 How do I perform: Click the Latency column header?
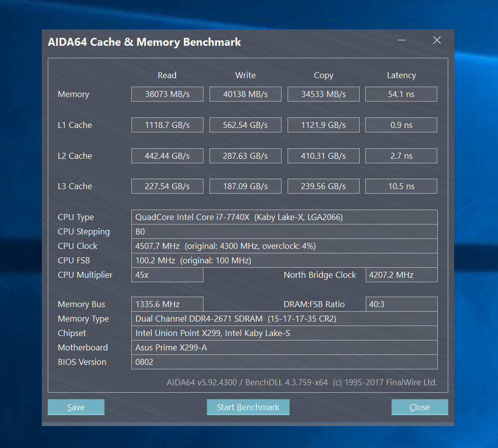coord(401,75)
